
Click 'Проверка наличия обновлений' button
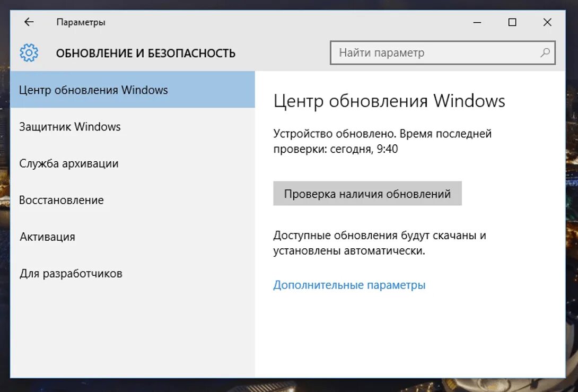367,193
